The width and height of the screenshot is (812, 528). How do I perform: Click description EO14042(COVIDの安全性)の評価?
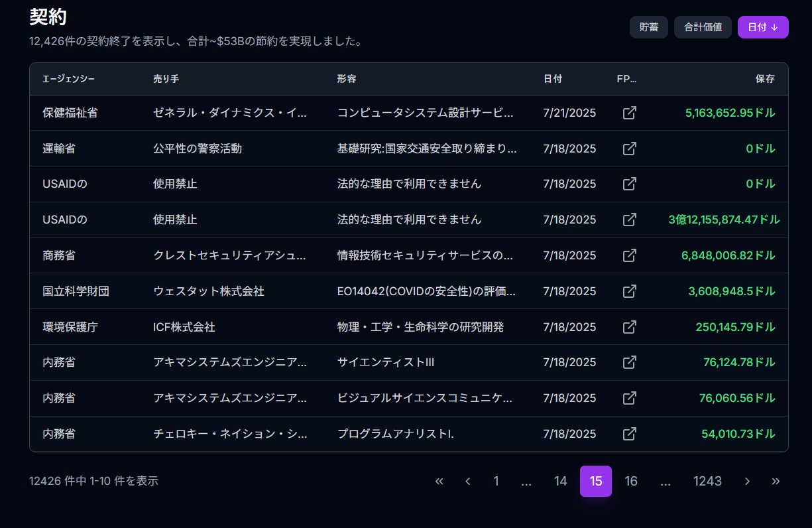426,291
